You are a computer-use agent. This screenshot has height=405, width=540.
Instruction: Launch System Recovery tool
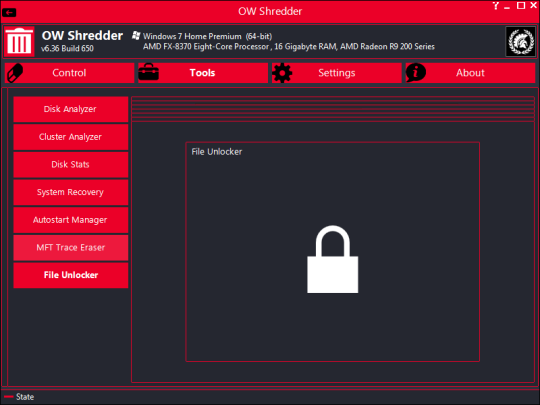[x=71, y=192]
